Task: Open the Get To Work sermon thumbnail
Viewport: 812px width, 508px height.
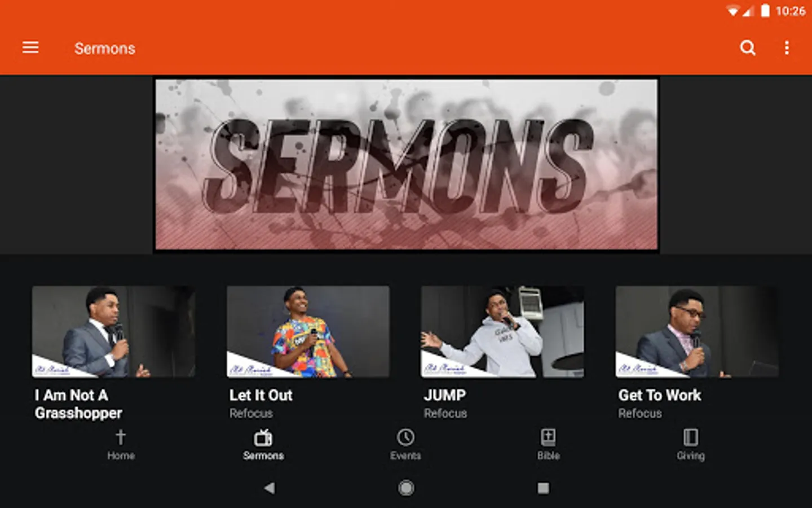Action: (697, 331)
